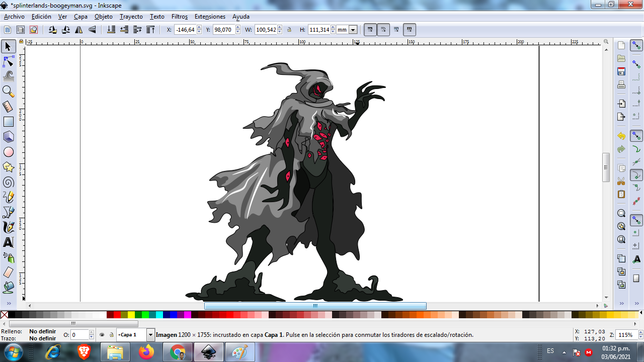644x362 pixels.
Task: Increase Y coordinate with spinner arrow
Action: [x=238, y=28]
